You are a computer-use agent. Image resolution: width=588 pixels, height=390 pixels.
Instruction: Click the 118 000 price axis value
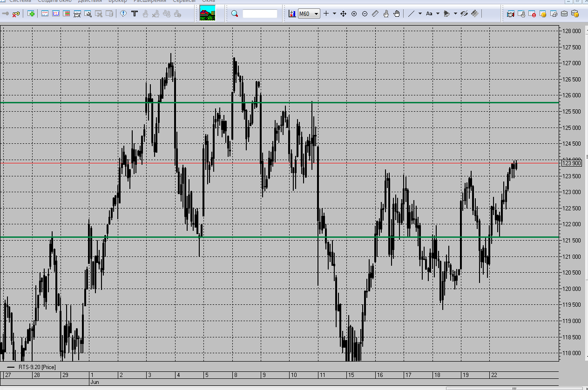[x=572, y=353]
